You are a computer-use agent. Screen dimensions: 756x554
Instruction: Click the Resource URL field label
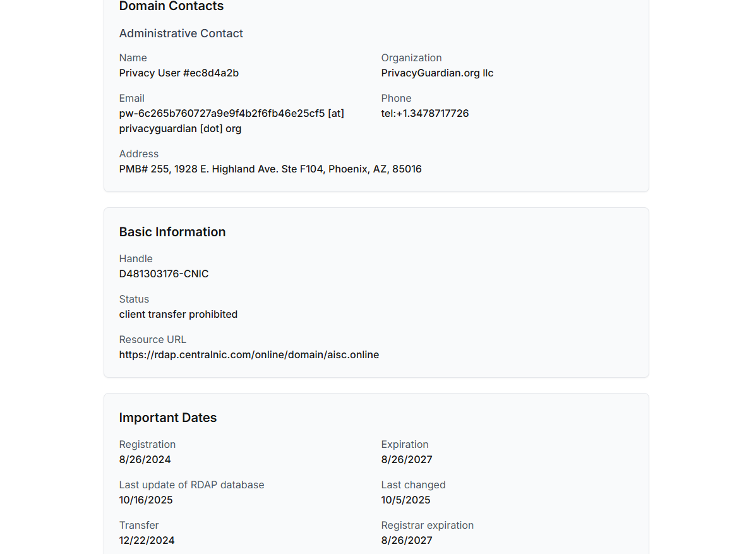pyautogui.click(x=152, y=340)
